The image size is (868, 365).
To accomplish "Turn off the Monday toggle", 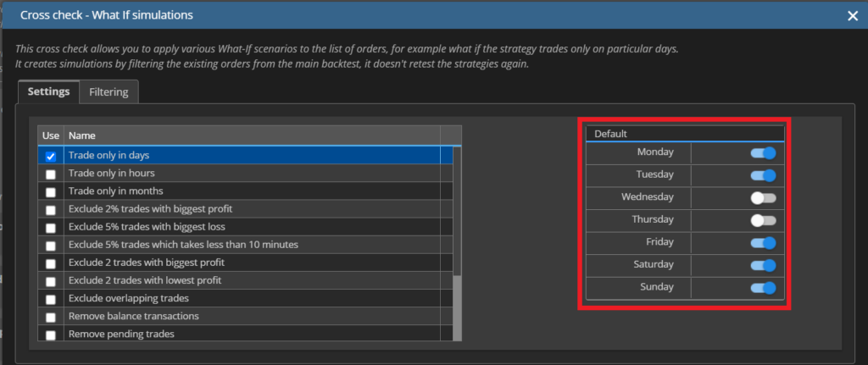I will (763, 153).
